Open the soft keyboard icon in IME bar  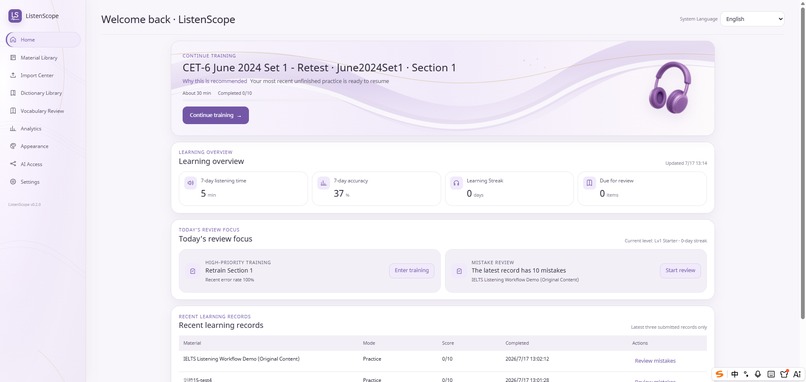tap(771, 374)
